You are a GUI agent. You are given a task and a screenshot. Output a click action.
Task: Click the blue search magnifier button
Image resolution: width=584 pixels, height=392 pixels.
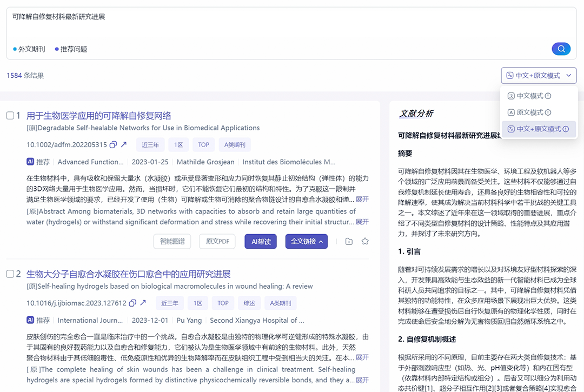point(561,49)
